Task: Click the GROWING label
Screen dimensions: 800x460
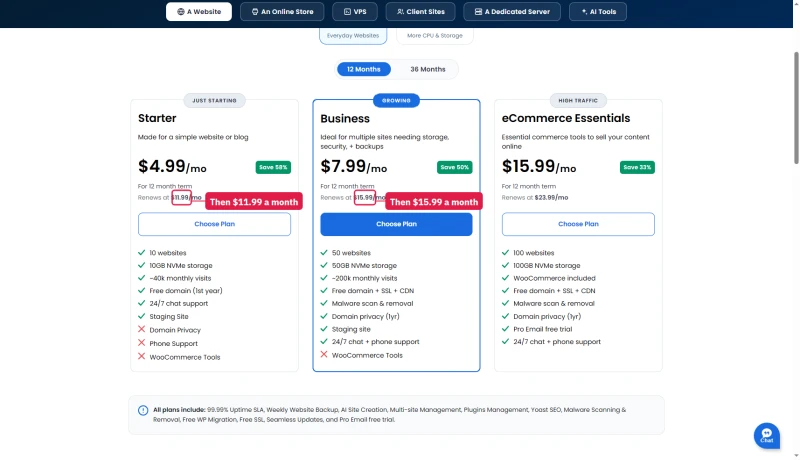Action: 396,100
